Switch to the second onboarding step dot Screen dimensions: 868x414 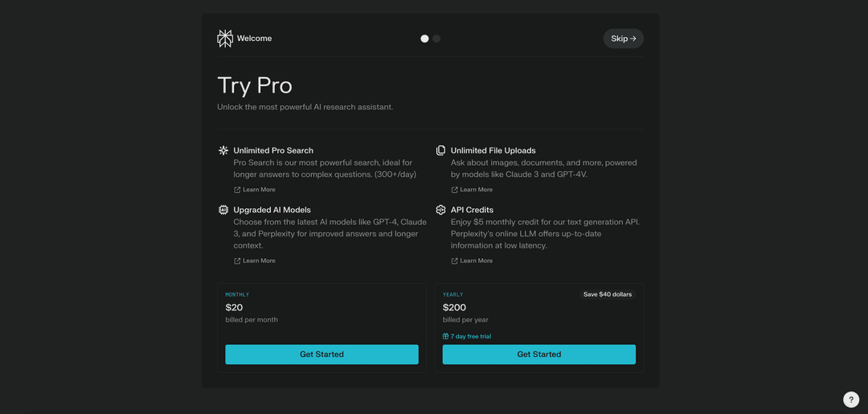click(x=436, y=39)
